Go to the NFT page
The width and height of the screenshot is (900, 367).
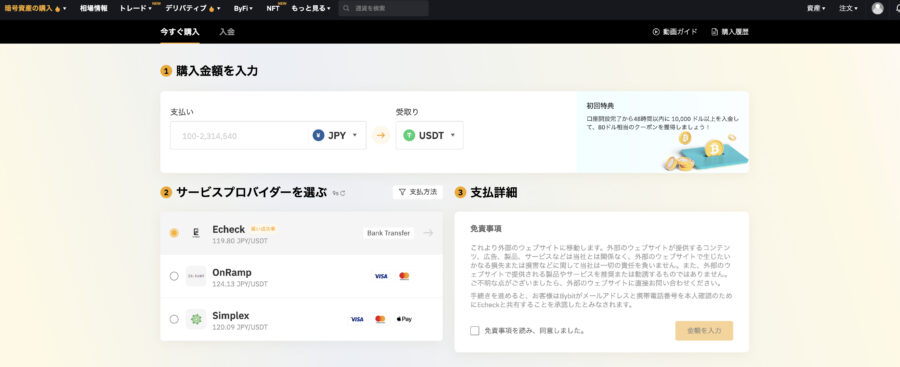click(x=273, y=9)
